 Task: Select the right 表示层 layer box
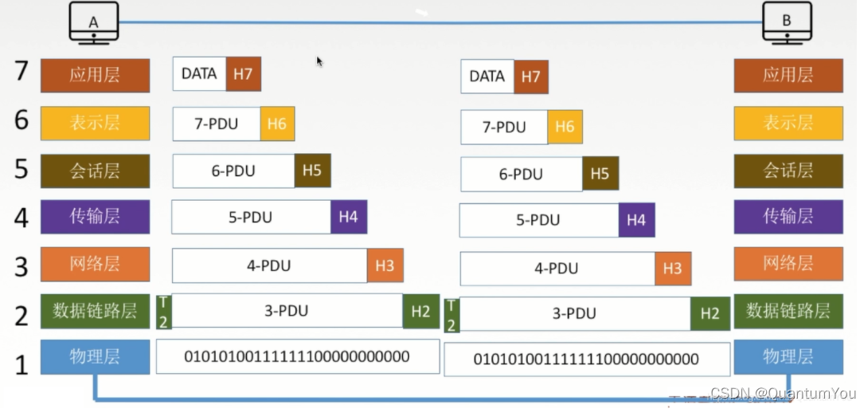pyautogui.click(x=788, y=123)
